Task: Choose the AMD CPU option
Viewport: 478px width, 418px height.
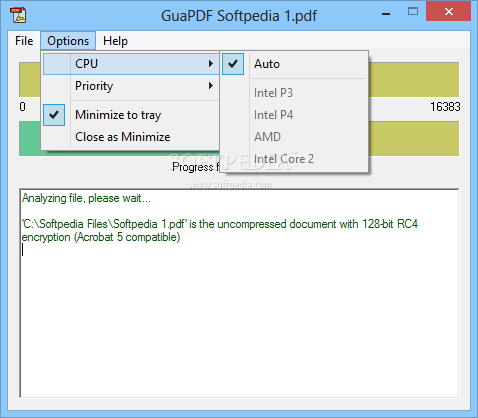Action: coord(294,137)
